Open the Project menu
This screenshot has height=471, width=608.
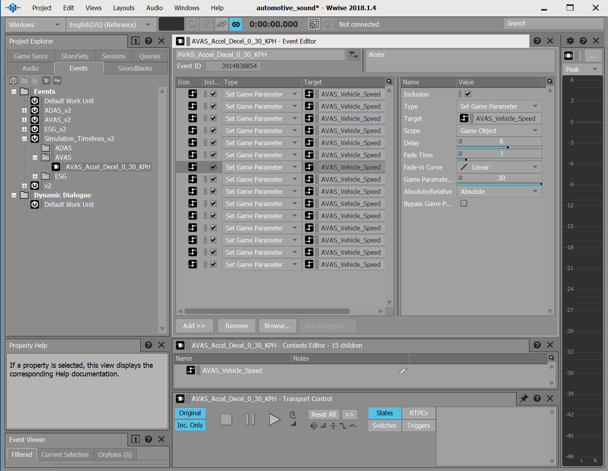(x=41, y=8)
